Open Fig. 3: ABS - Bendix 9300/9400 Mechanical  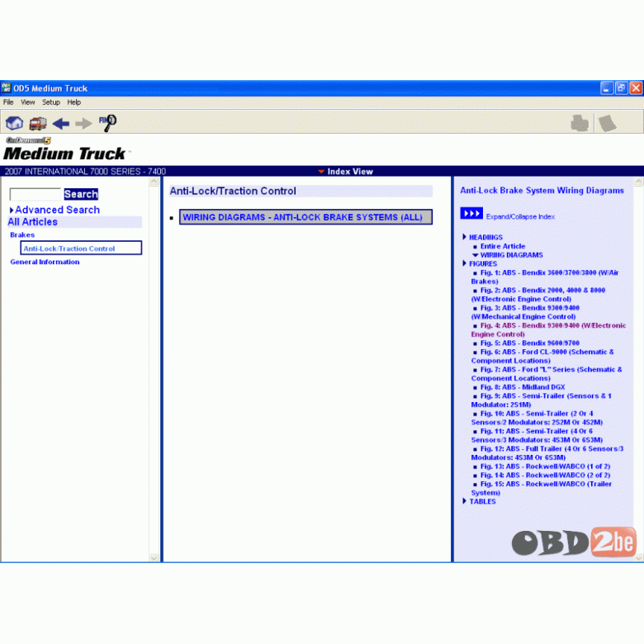click(x=526, y=312)
